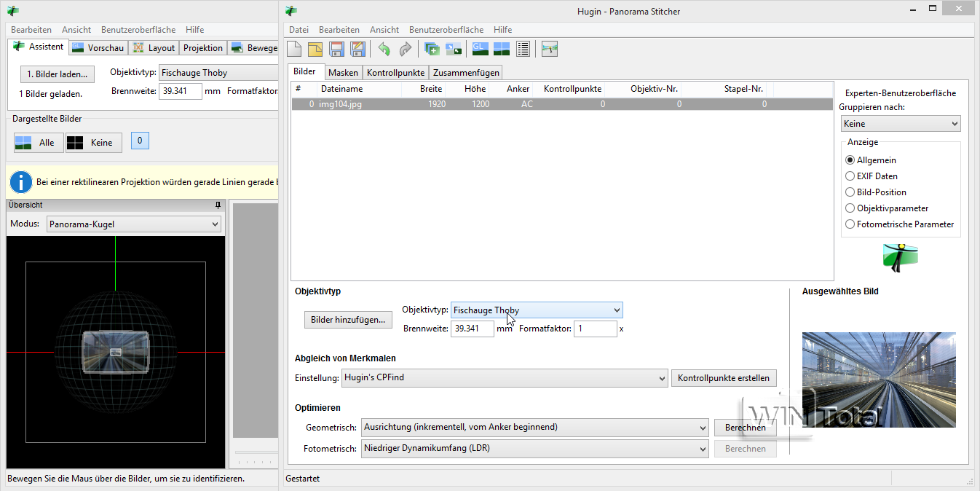Save the project with floppy disk icon
This screenshot has width=980, height=491.
(336, 49)
